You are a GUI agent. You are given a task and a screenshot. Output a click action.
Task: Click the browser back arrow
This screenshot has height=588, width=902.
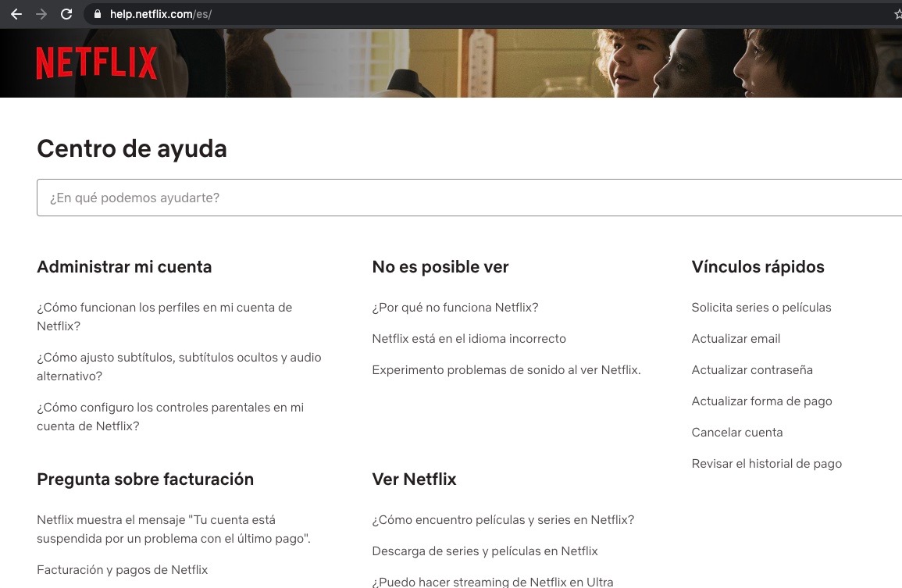click(16, 14)
